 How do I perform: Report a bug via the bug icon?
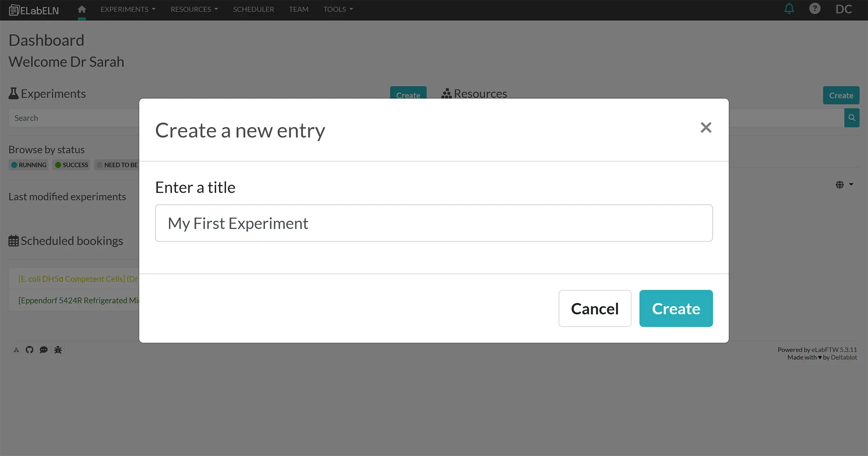(x=58, y=350)
